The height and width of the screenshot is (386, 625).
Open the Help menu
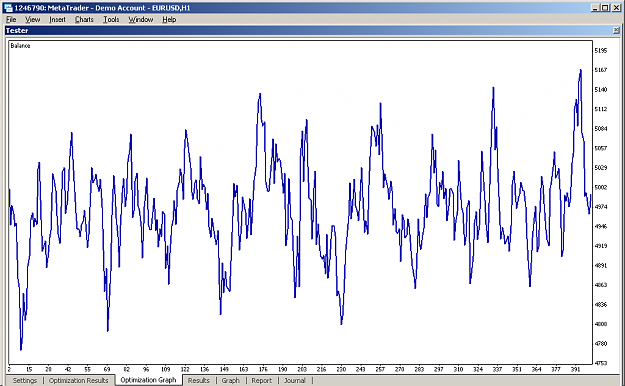tap(169, 19)
